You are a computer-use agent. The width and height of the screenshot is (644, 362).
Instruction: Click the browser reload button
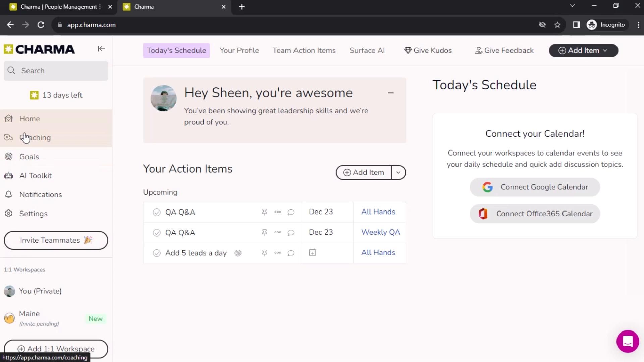coord(41,25)
